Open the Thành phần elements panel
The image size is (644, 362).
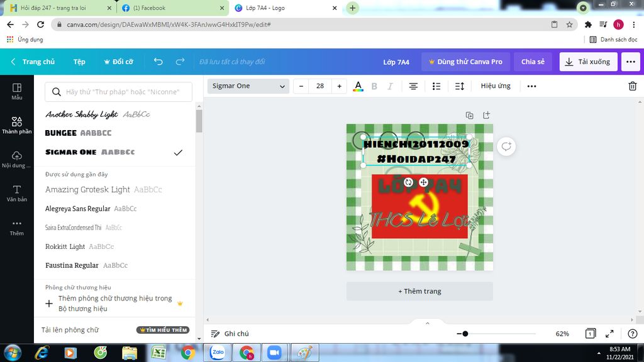(x=17, y=125)
